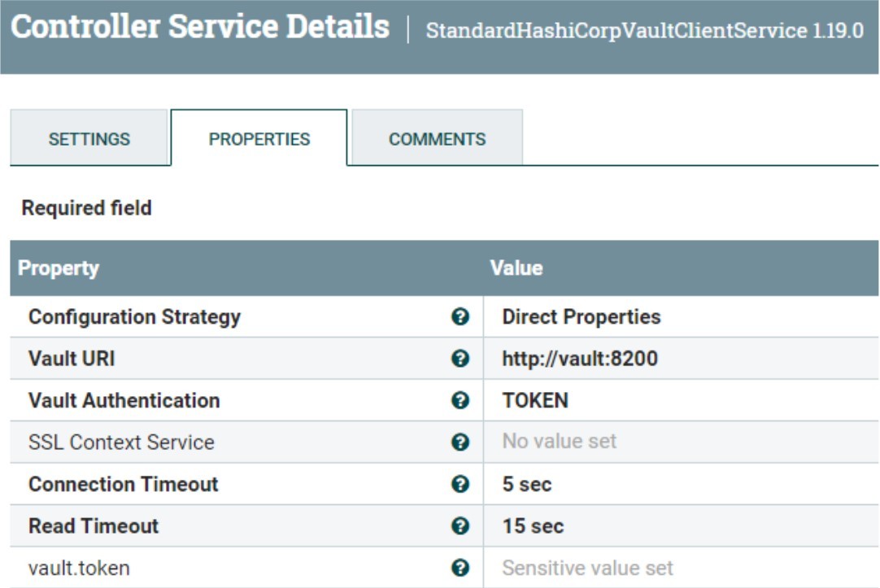Open help for Configuration Strategy property
The image size is (880, 588).
pyautogui.click(x=460, y=316)
